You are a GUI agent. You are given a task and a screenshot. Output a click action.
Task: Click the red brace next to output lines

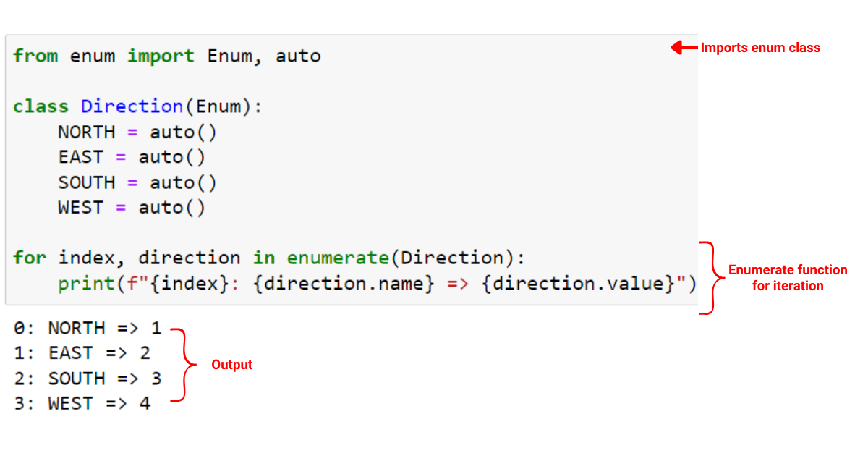click(x=183, y=364)
